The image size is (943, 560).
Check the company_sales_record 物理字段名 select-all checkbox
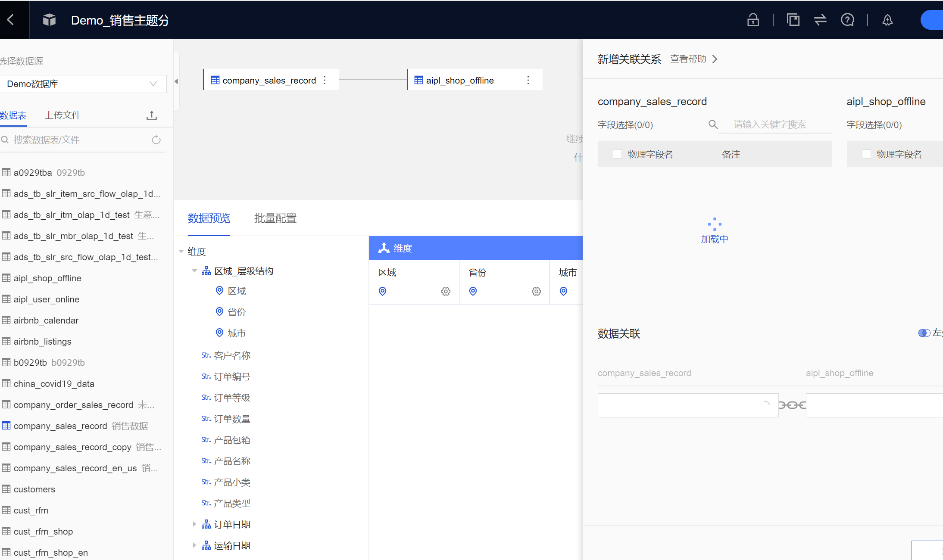pos(617,154)
